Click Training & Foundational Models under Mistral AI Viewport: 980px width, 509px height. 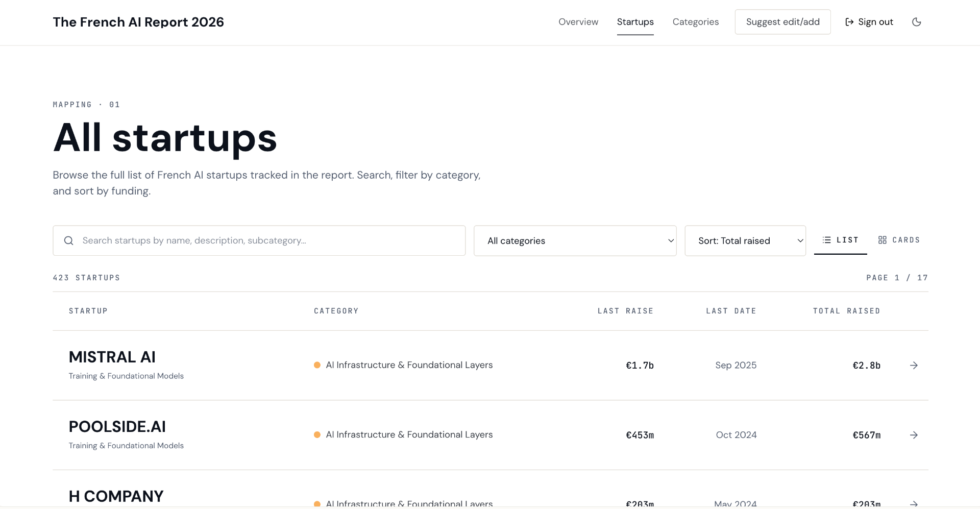pos(126,376)
